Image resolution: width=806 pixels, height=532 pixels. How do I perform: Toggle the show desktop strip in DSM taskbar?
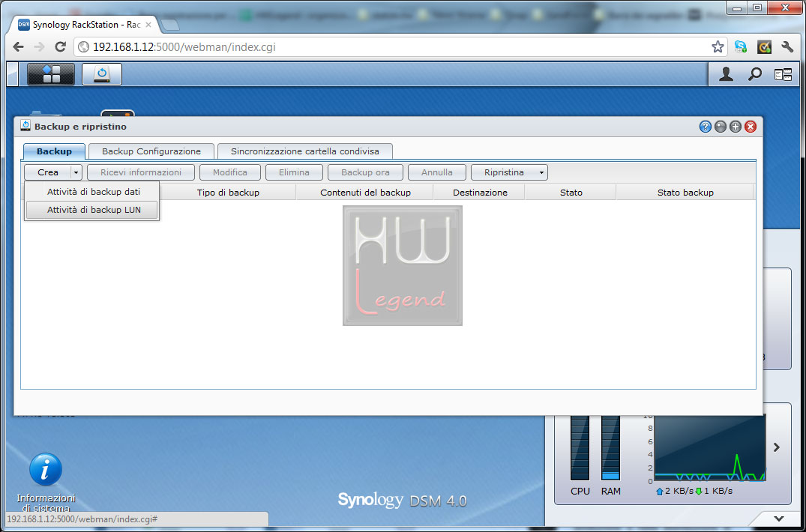[12, 74]
